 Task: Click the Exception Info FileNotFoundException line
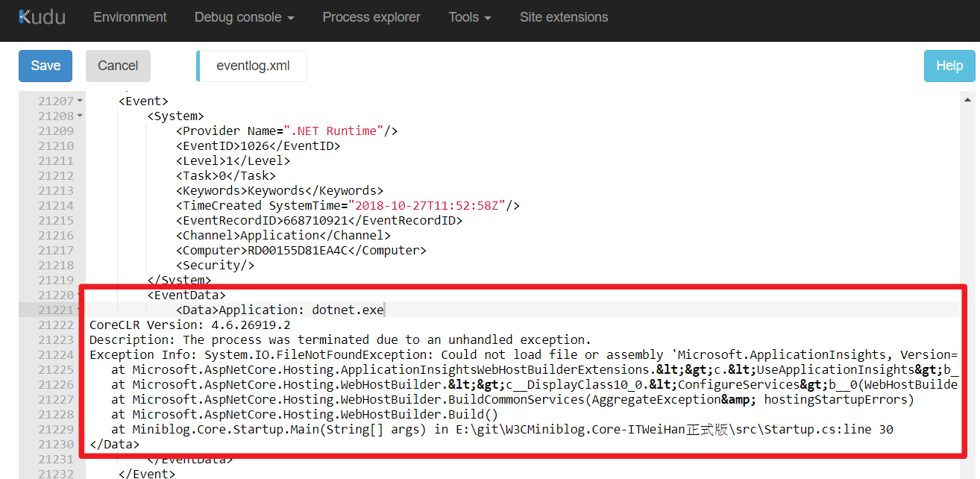(524, 355)
